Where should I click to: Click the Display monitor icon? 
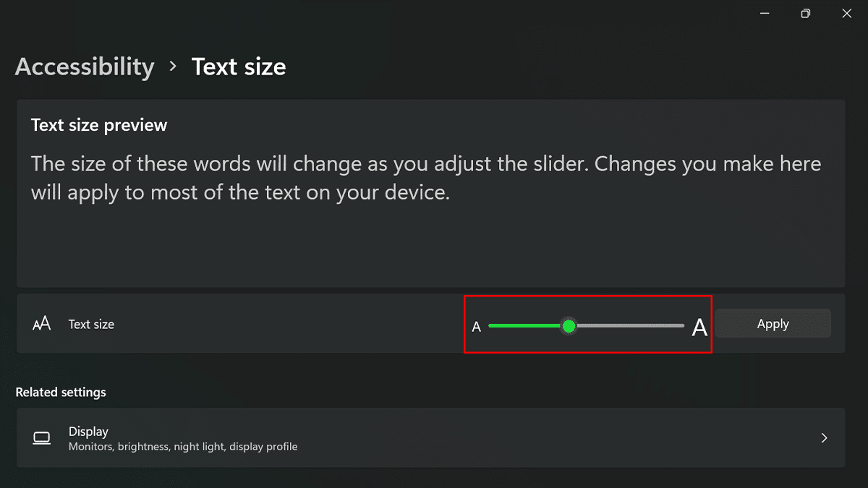pos(42,438)
